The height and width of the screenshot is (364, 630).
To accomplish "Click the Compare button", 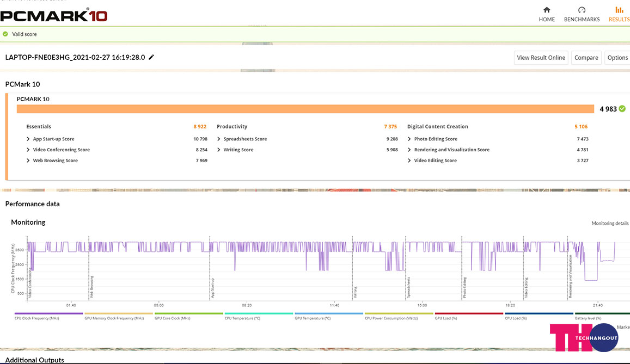I will pos(586,58).
